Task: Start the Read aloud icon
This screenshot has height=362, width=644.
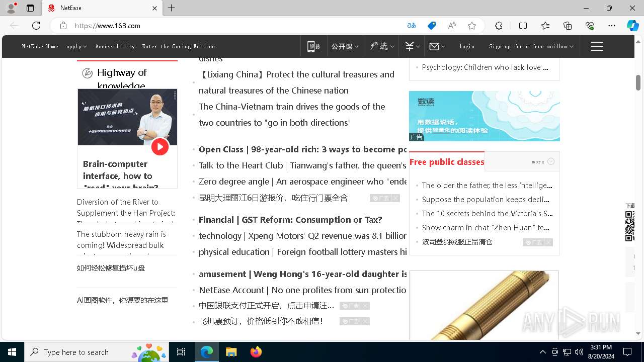Action: 452,26
